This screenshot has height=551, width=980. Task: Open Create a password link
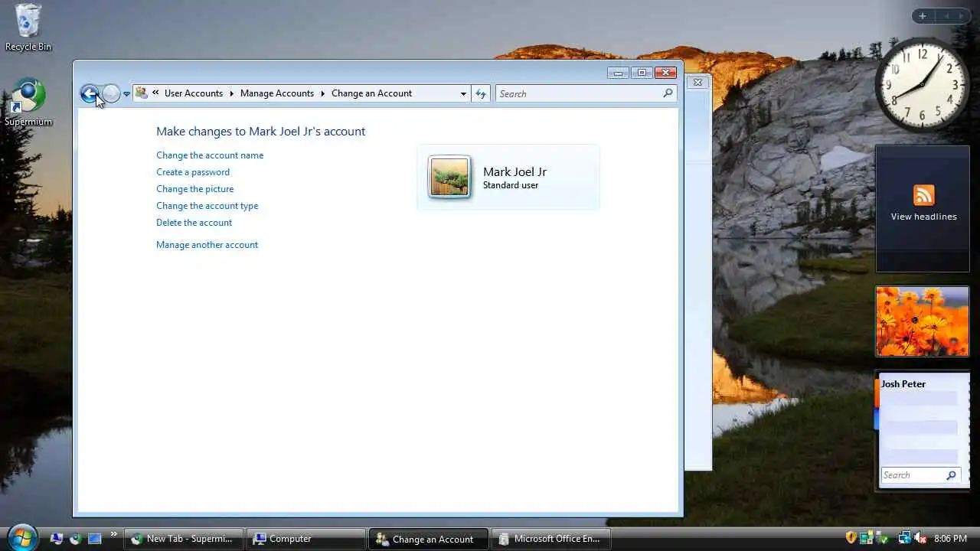pyautogui.click(x=193, y=172)
